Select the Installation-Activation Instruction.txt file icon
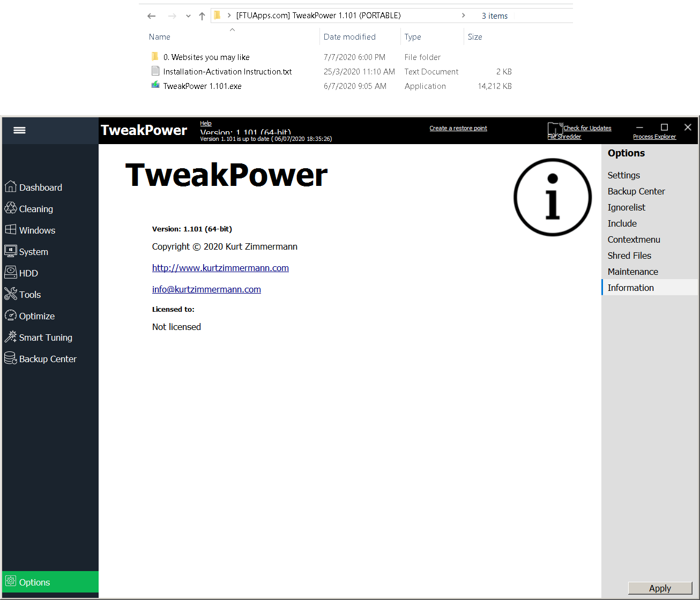This screenshot has width=700, height=600. pos(155,71)
